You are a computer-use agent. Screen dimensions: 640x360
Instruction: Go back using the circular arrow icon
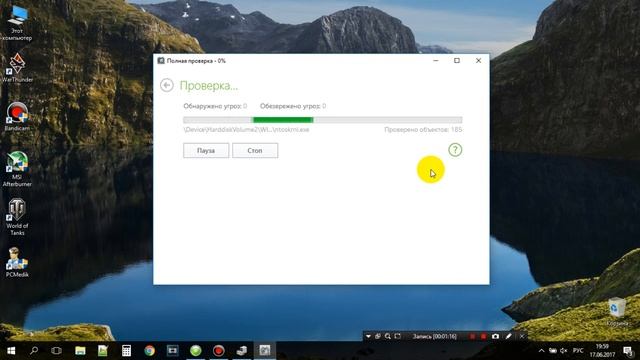pyautogui.click(x=167, y=85)
